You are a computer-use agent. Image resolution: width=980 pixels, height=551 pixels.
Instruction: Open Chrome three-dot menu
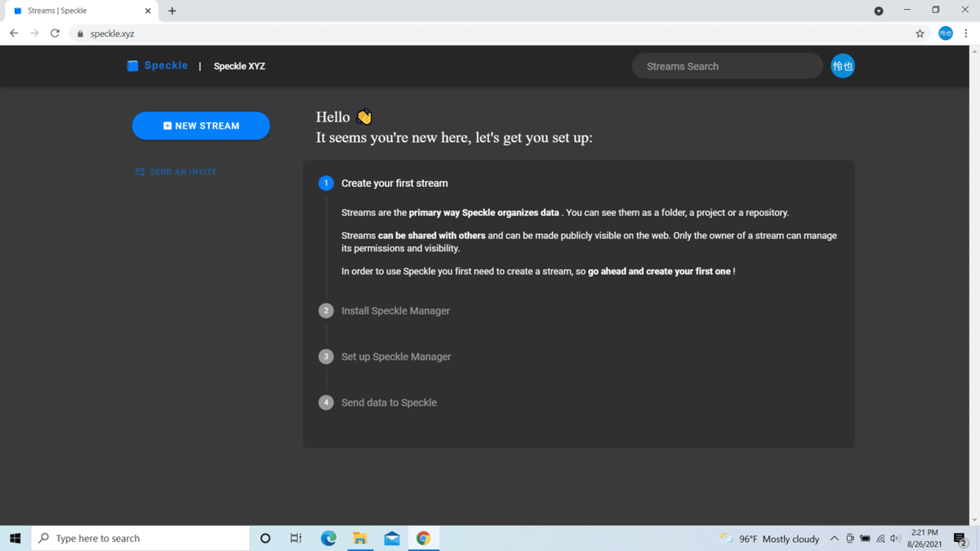(966, 33)
